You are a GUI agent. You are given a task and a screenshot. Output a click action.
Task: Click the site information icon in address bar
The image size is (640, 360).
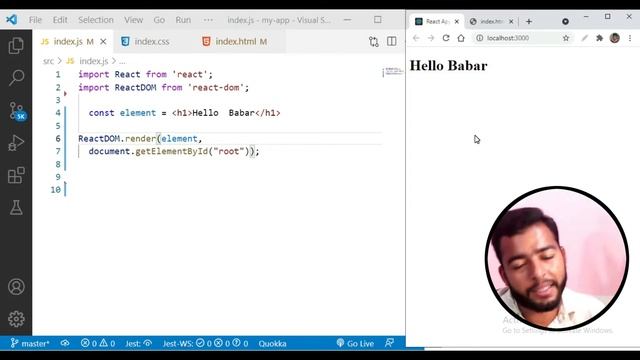coord(480,38)
